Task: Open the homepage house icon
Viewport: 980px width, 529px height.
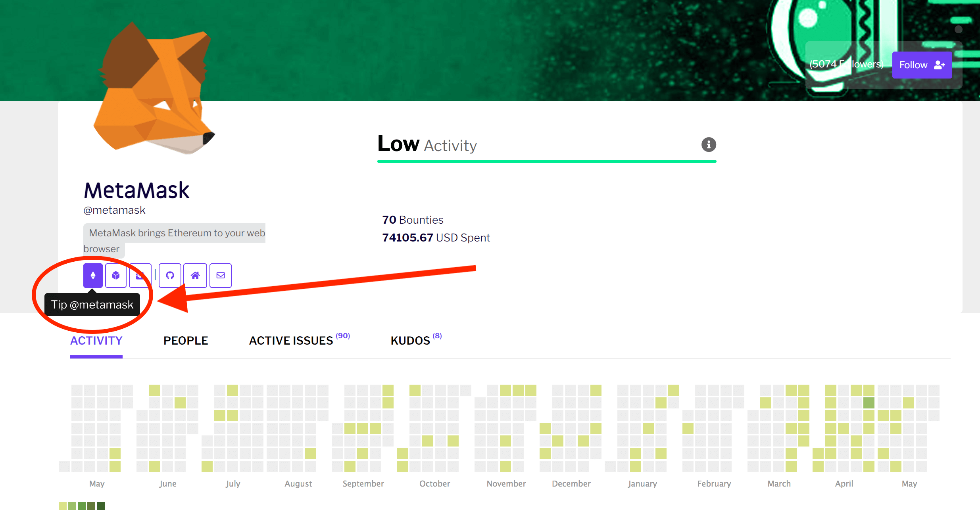Action: coord(195,275)
